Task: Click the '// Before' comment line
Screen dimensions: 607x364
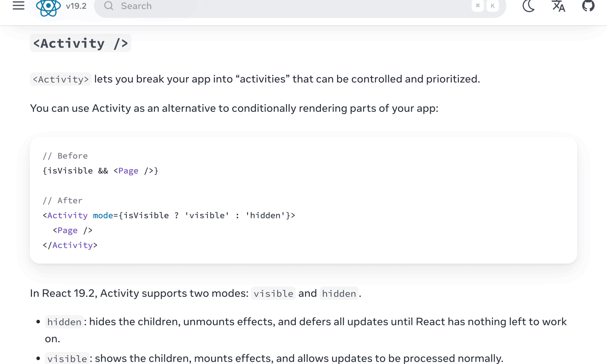Action: click(65, 156)
